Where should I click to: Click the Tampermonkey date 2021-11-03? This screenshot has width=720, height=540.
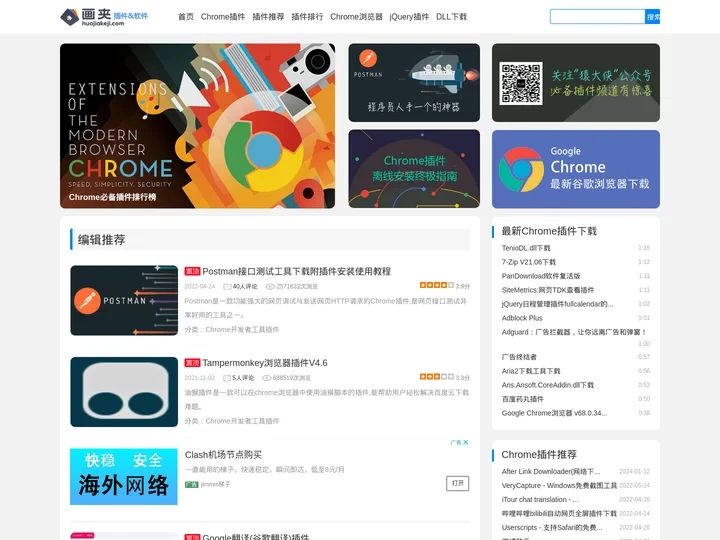click(199, 378)
